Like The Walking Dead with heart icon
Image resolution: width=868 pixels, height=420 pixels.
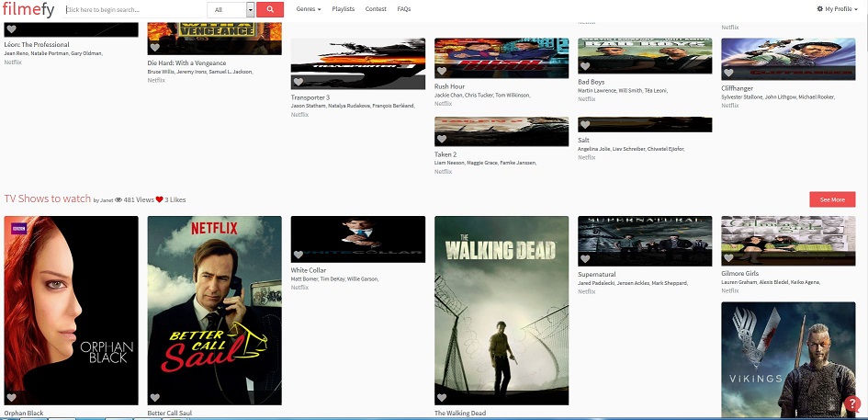442,397
